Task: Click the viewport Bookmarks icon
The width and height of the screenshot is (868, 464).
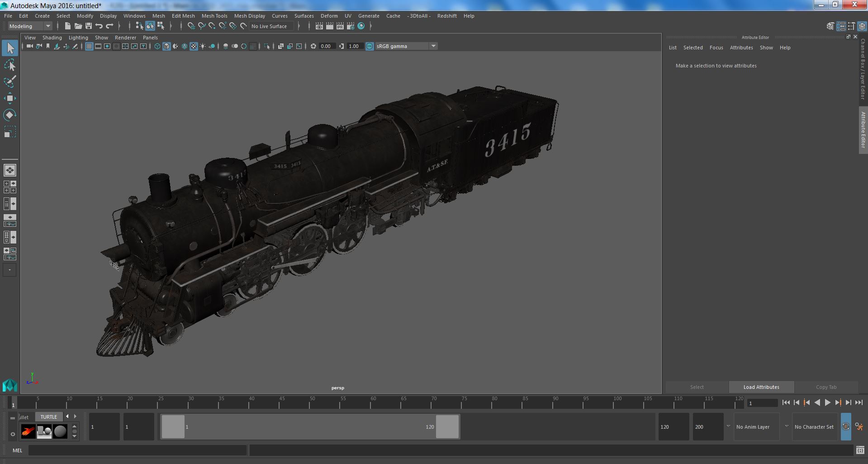Action: (x=48, y=46)
